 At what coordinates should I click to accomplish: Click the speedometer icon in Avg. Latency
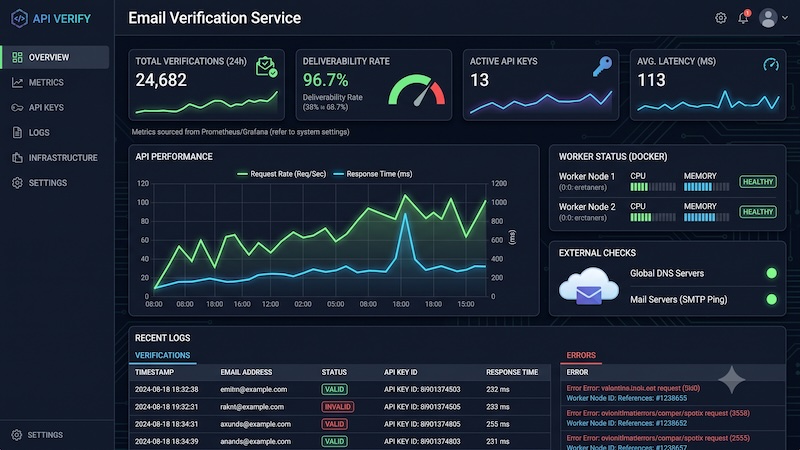tap(771, 64)
